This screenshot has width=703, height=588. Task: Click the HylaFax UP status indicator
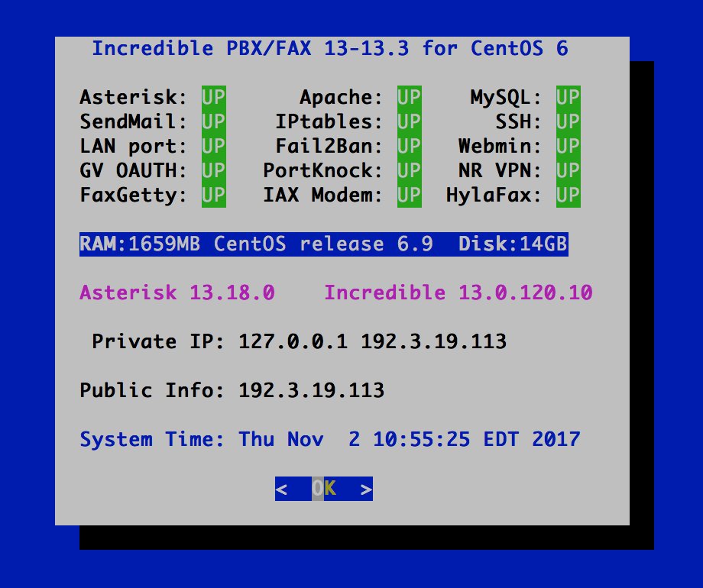tap(568, 195)
